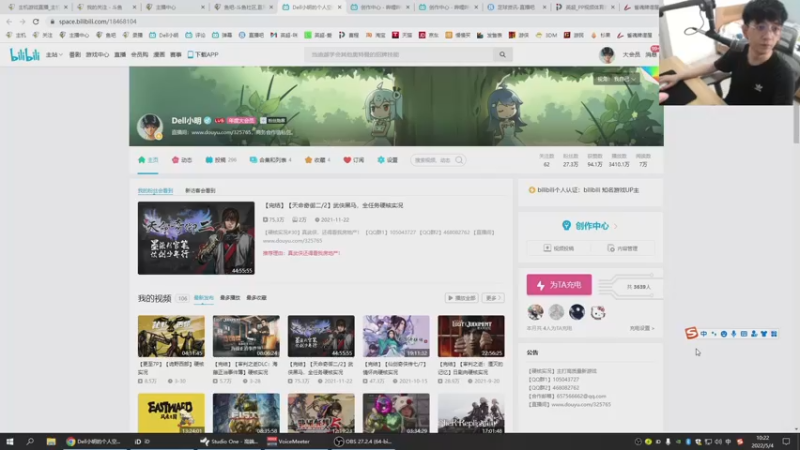
Task: Open 会员购 in top navigation
Action: click(x=139, y=55)
